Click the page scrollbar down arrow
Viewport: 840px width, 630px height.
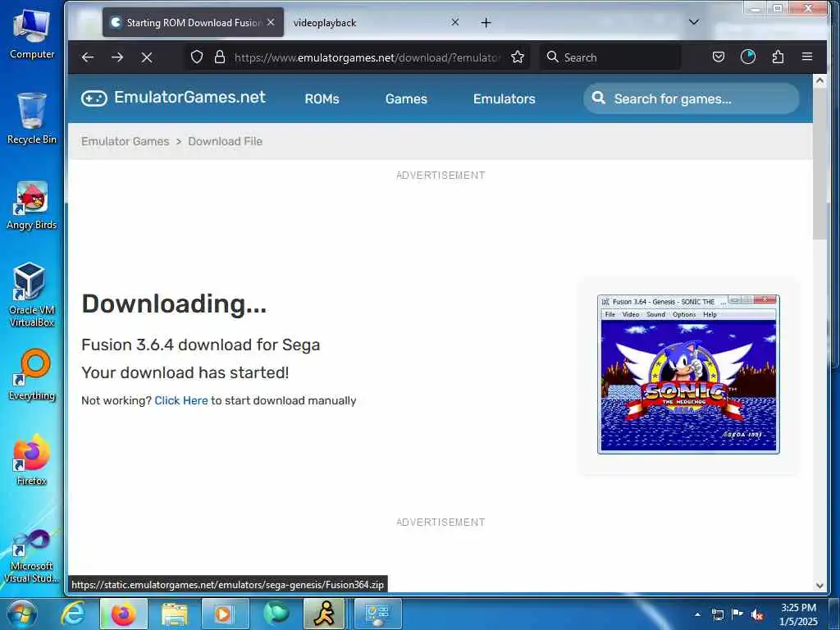click(819, 586)
